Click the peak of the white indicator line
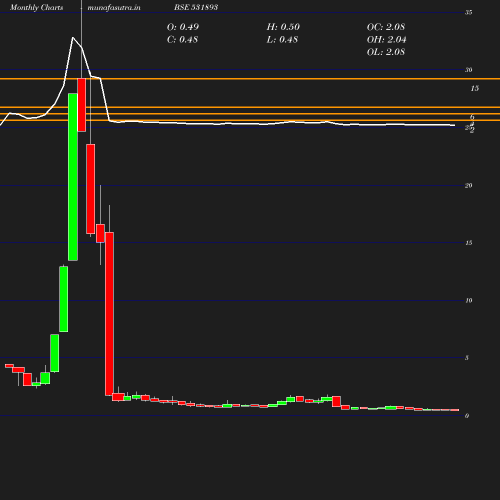500x500 pixels. tap(73, 37)
